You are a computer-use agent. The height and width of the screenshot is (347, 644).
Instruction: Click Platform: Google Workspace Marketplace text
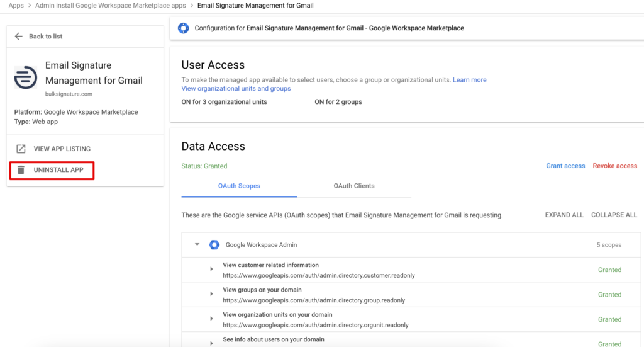click(76, 112)
